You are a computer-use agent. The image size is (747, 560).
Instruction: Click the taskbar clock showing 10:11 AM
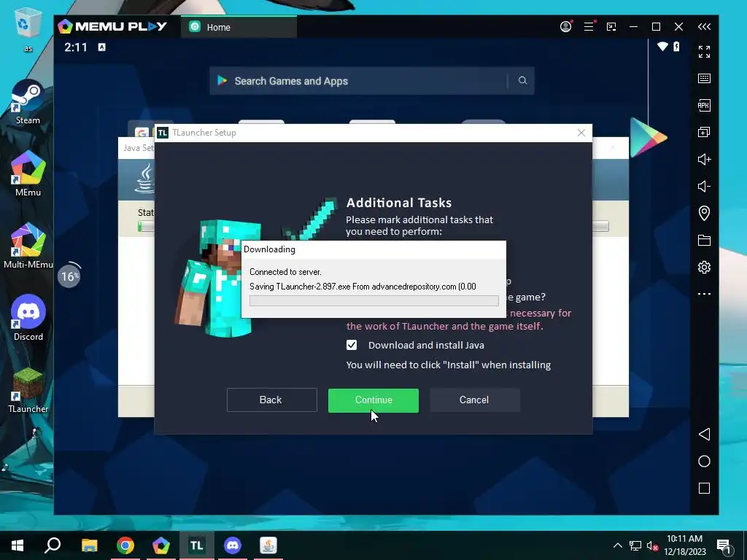point(684,545)
